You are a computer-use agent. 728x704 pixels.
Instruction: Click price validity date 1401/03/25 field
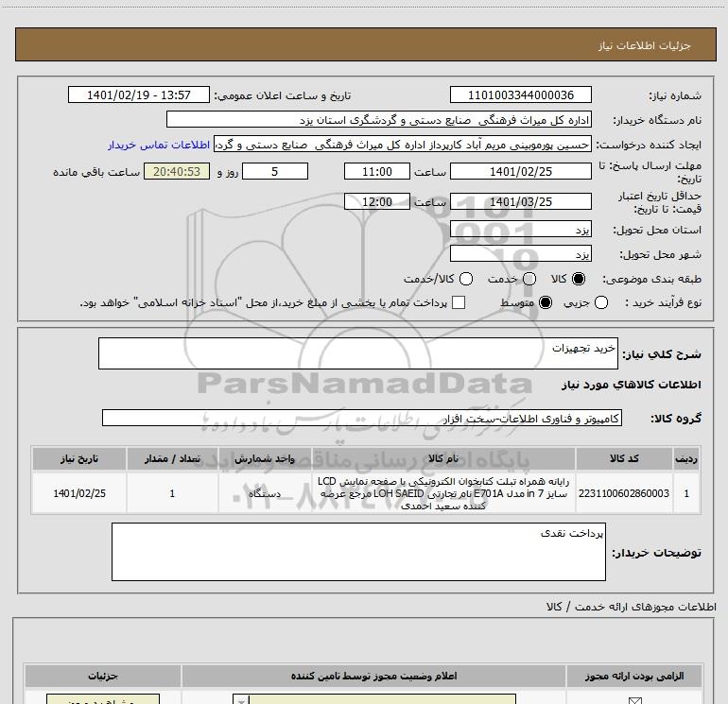point(520,201)
